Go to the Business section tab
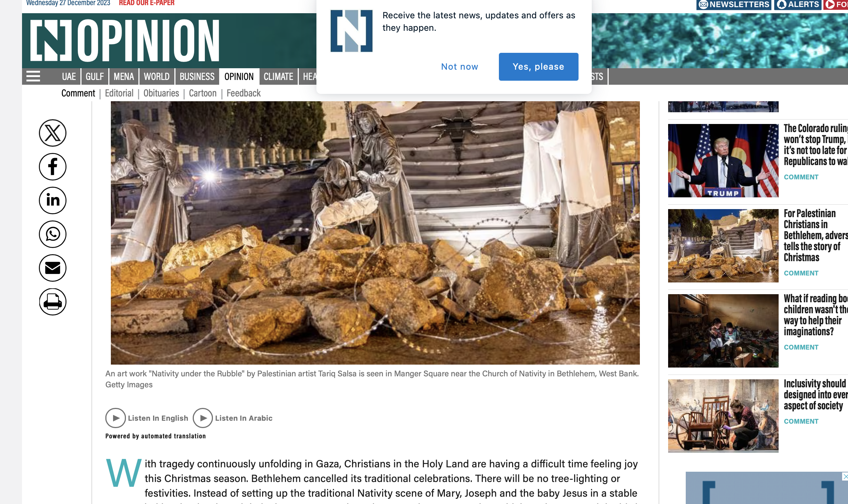Viewport: 848px width, 504px height. [x=197, y=76]
